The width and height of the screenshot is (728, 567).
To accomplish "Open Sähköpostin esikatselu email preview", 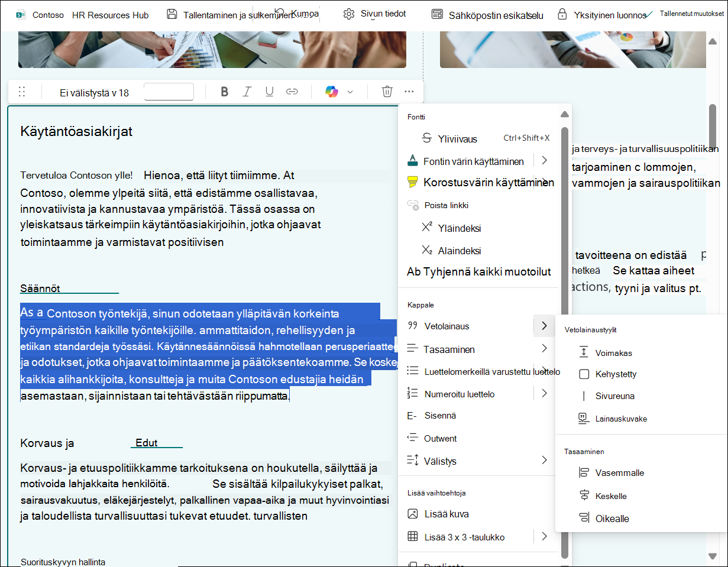I will [x=487, y=15].
